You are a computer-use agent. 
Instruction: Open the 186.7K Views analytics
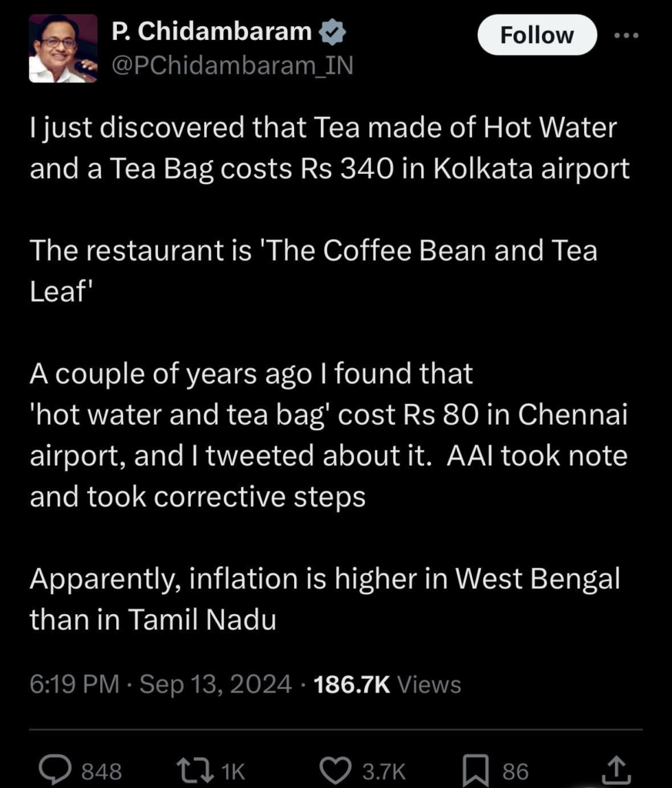tap(388, 684)
